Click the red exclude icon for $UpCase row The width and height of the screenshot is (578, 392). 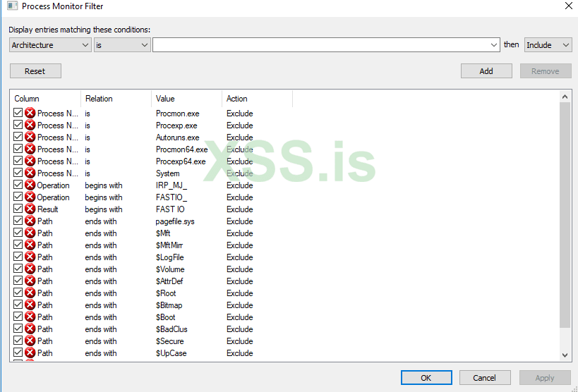coord(30,353)
